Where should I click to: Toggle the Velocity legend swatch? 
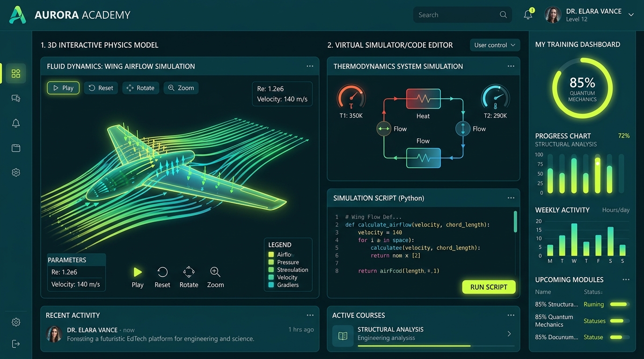click(271, 277)
